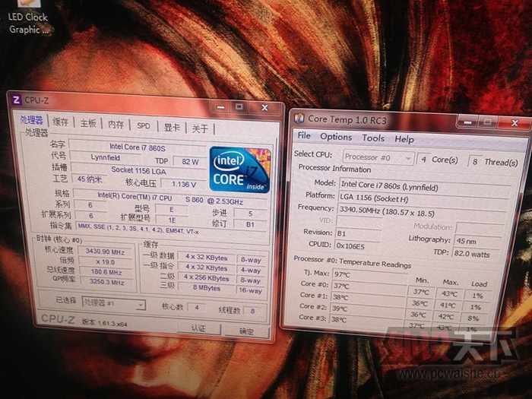The width and height of the screenshot is (532, 399).
Task: Click the TDP value '82 W' in CPU-Z
Action: click(190, 162)
